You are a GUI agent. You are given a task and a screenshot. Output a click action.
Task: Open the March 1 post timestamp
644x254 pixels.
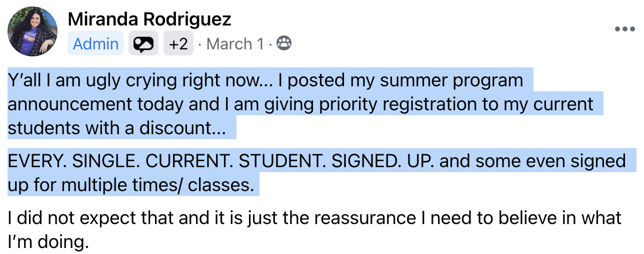coord(234,44)
